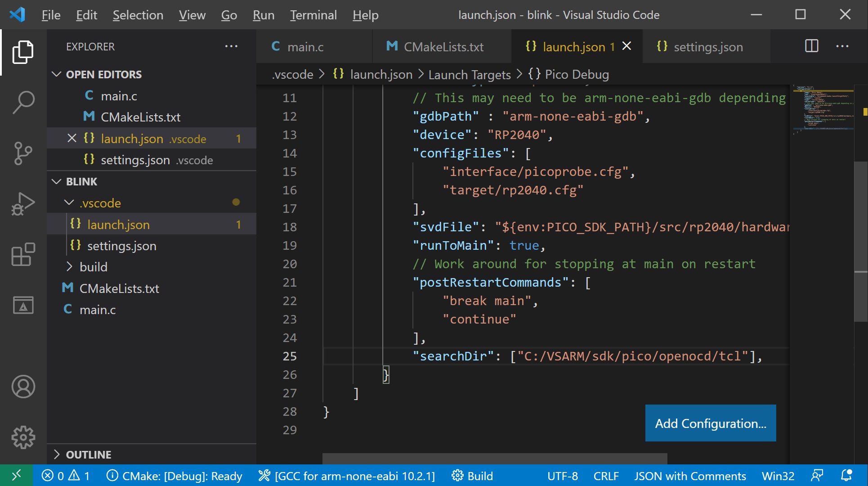Open the Terminal menu
This screenshot has height=486, width=868.
click(x=313, y=14)
